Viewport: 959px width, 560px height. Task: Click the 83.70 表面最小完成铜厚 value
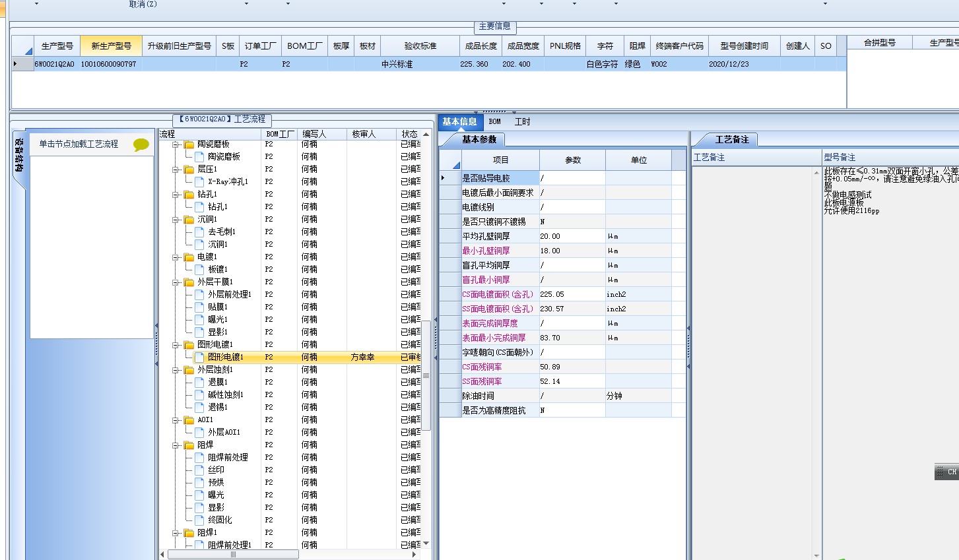tap(572, 338)
